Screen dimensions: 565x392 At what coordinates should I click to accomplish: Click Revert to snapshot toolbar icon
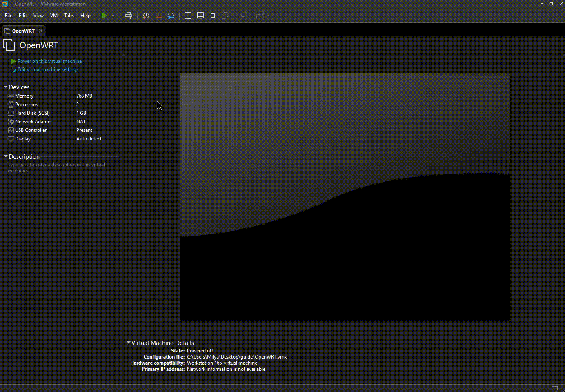[x=158, y=16]
